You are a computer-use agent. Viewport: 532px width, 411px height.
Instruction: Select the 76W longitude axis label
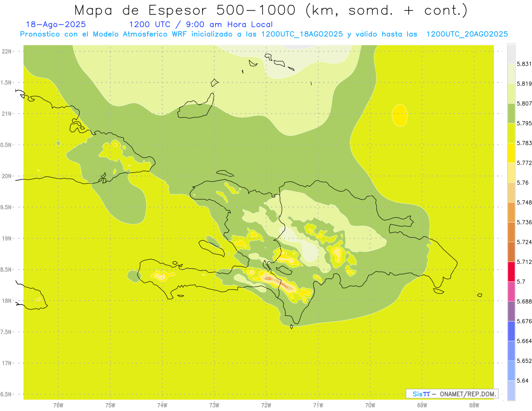(58, 405)
